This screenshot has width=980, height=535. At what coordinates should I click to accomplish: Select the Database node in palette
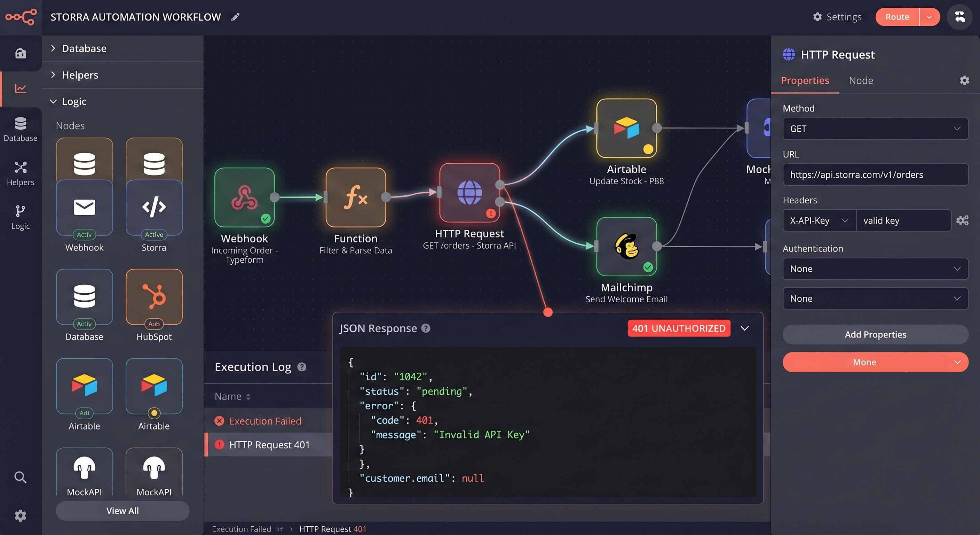pos(85,297)
